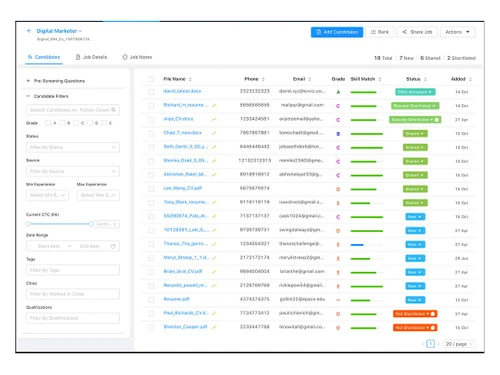This screenshot has height=375, width=500.
Task: Tick the select-all checkbox in the table header
Action: [151, 79]
